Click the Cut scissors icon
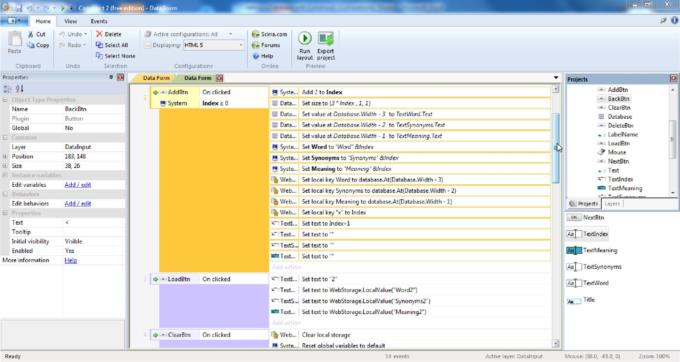The height and width of the screenshot is (362, 680). click(x=31, y=34)
